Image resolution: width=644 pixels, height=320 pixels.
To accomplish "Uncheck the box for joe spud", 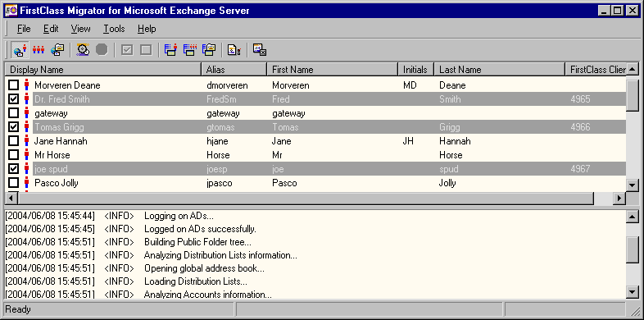I will coord(14,169).
